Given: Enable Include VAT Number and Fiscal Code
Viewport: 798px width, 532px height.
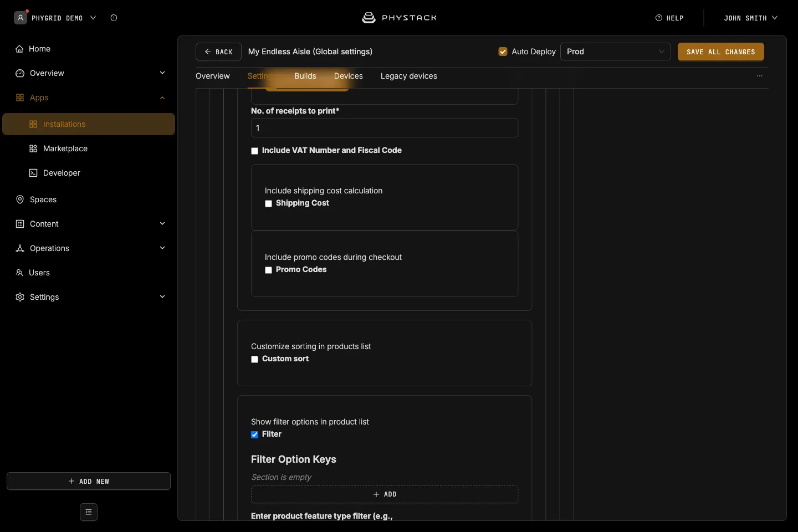Looking at the screenshot, I should [255, 151].
